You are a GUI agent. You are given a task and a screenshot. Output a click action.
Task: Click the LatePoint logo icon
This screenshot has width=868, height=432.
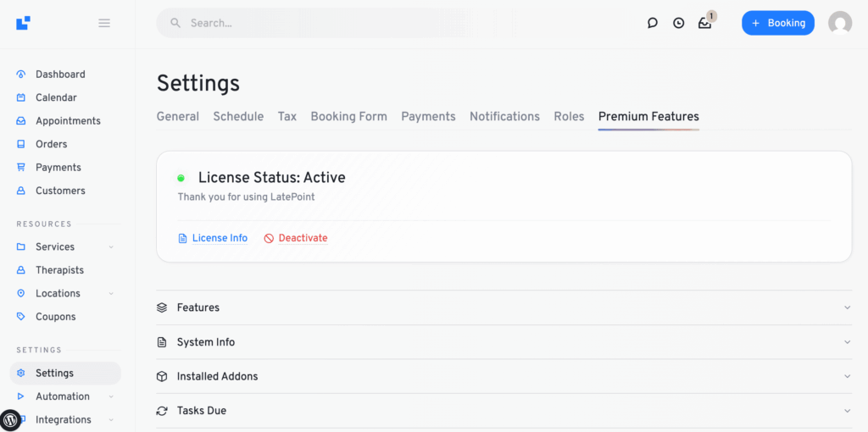(x=23, y=23)
